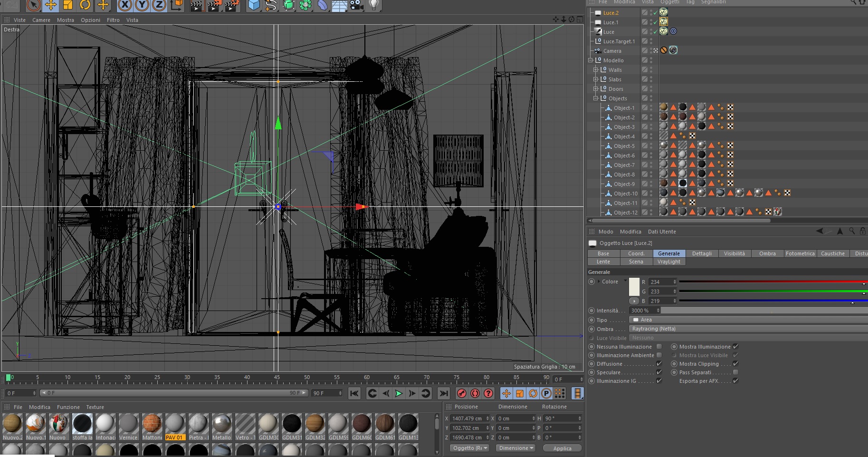Open the Tipo light type dropdown
This screenshot has width=868, height=457.
coord(748,320)
